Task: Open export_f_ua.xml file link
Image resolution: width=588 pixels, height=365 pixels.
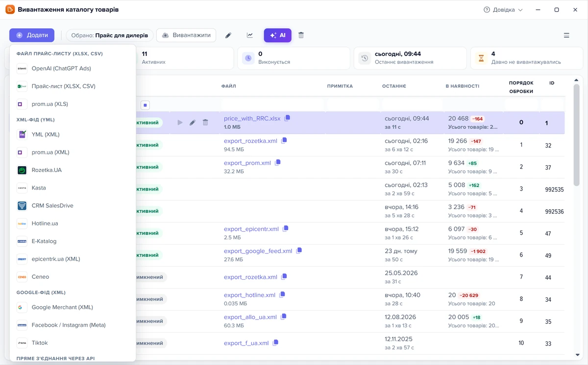Action: point(246,343)
